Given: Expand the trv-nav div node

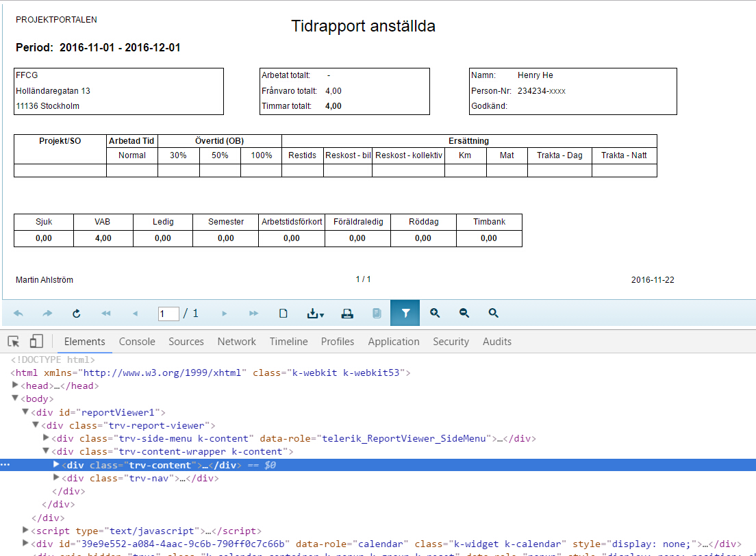Looking at the screenshot, I should [x=57, y=478].
